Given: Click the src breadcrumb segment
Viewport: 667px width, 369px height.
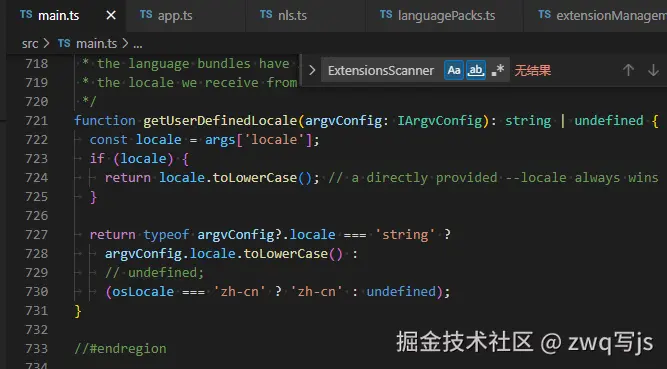Looking at the screenshot, I should click(30, 43).
